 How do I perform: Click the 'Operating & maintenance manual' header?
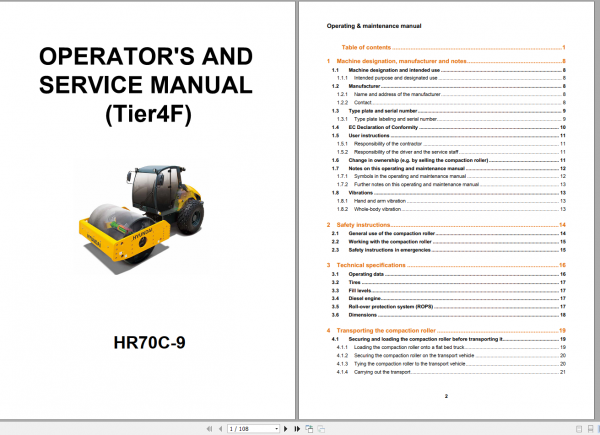coord(374,26)
